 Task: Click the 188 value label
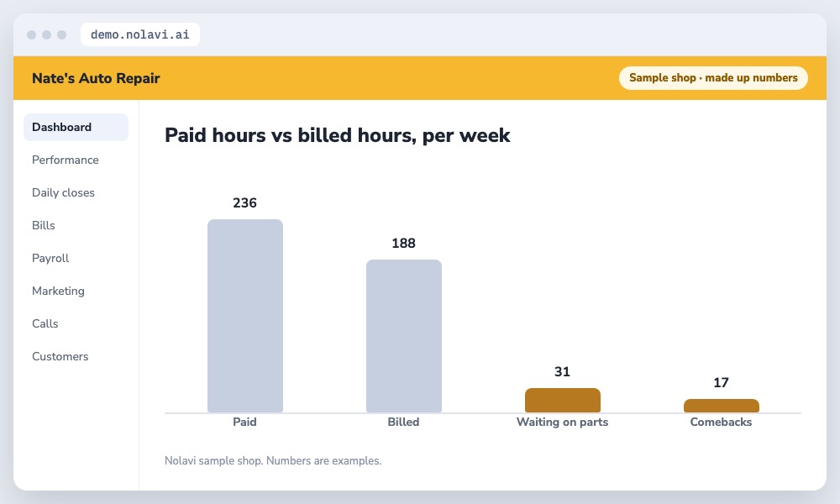click(x=403, y=243)
